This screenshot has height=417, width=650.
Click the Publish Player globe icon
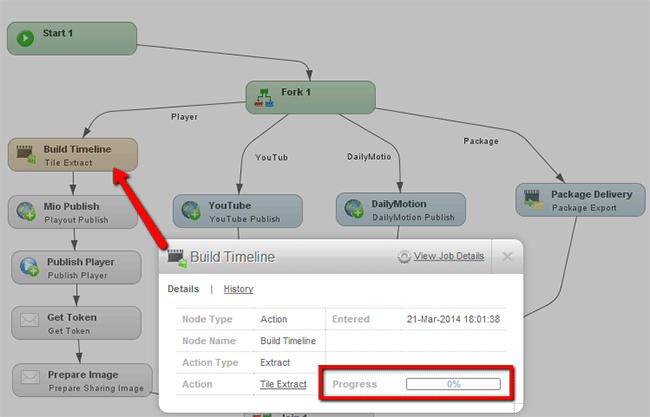pos(29,268)
